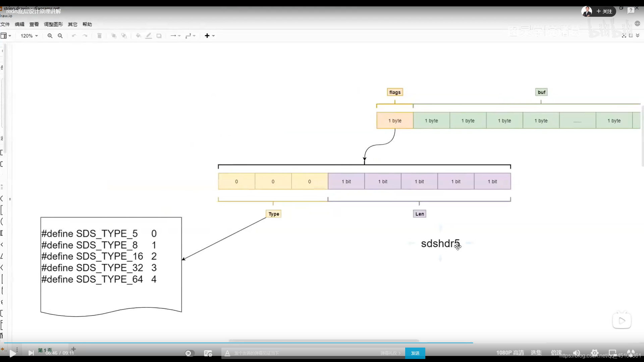
Task: Click the fullscreen icon in draw.io toolbar
Action: (x=624, y=36)
